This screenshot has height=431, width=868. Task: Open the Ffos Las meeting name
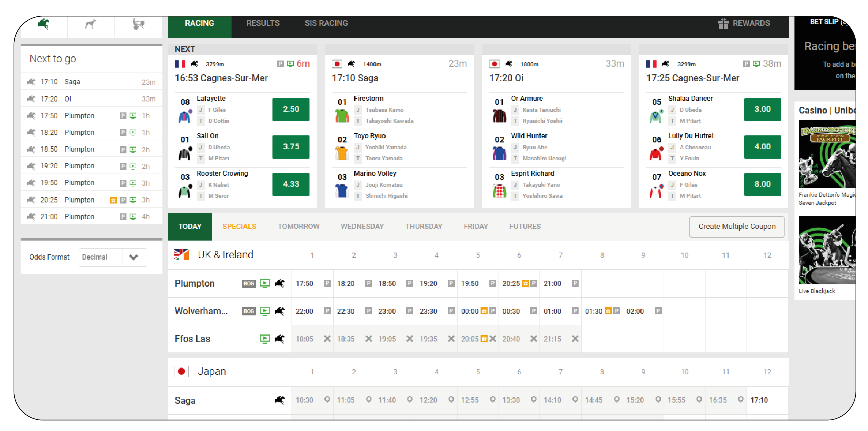pos(192,339)
